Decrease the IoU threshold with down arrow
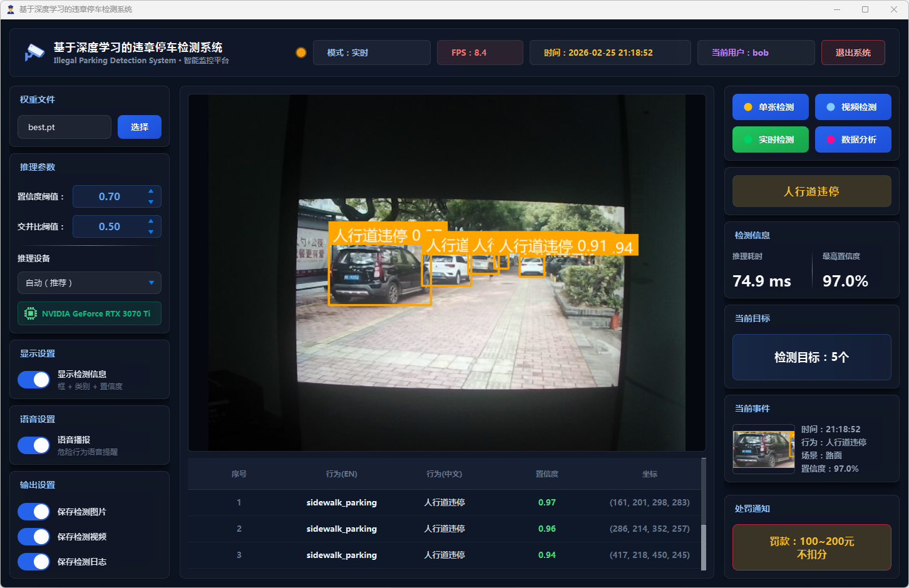 [151, 232]
